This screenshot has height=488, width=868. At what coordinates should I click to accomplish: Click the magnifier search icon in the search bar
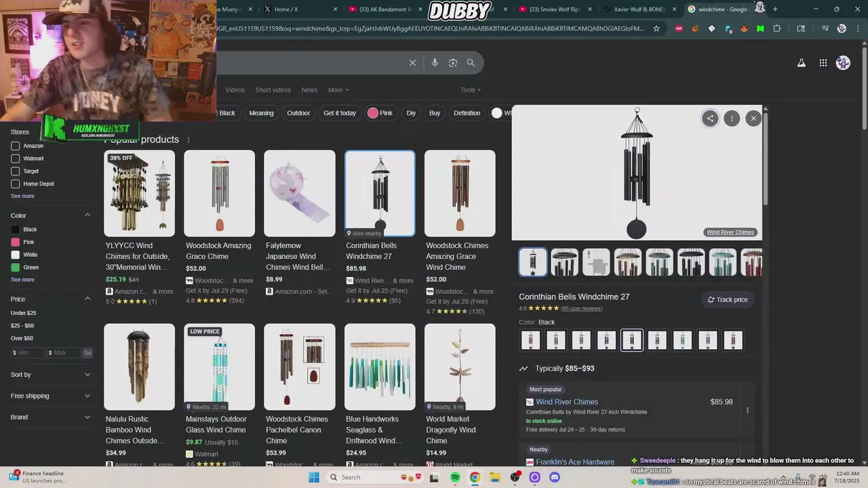471,63
